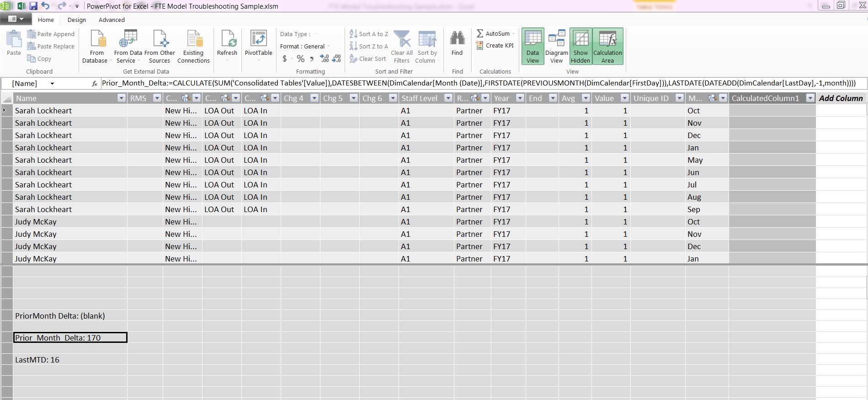The height and width of the screenshot is (400, 868).
Task: Open the Value column filter dropdown
Action: pos(625,98)
